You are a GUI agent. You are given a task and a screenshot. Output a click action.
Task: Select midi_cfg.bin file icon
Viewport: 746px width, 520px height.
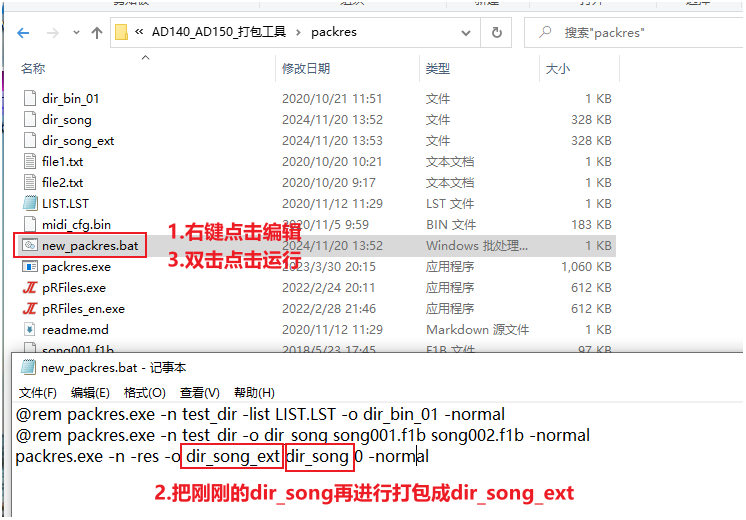coord(29,224)
